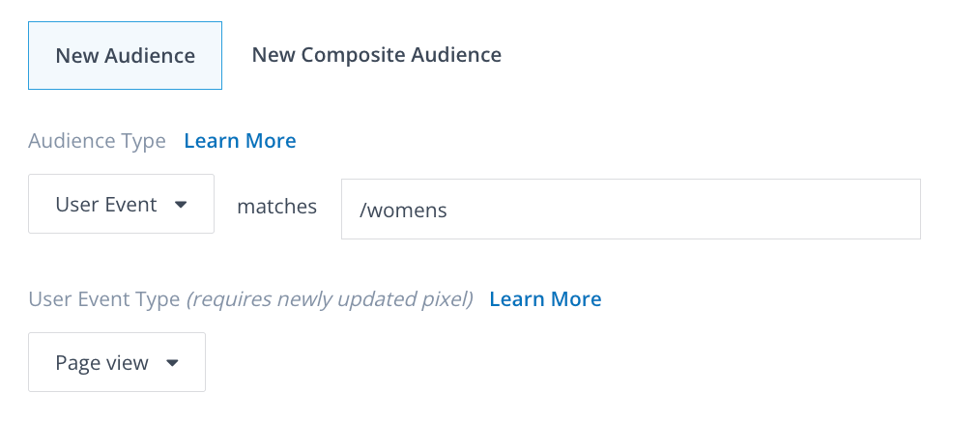Click the "matches" operator label
Viewport: 980px width, 421px height.
[277, 206]
